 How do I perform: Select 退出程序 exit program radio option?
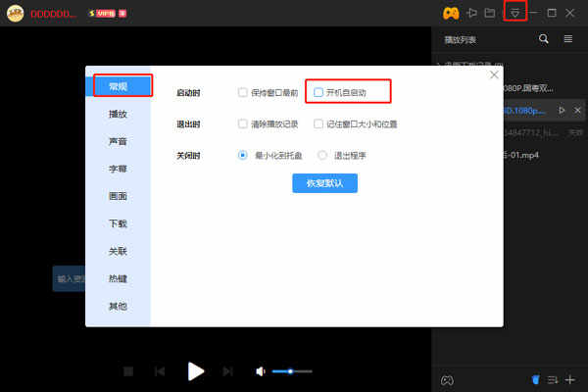coord(321,155)
